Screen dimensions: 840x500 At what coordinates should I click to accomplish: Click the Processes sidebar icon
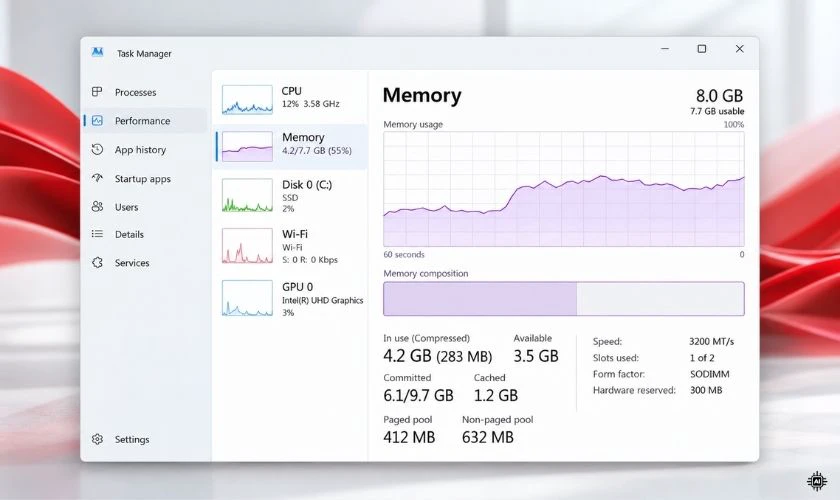pyautogui.click(x=97, y=92)
